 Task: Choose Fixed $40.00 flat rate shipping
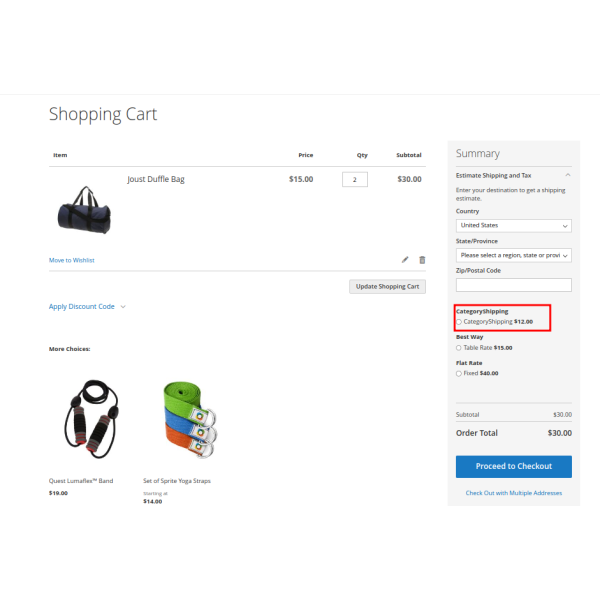(x=459, y=373)
